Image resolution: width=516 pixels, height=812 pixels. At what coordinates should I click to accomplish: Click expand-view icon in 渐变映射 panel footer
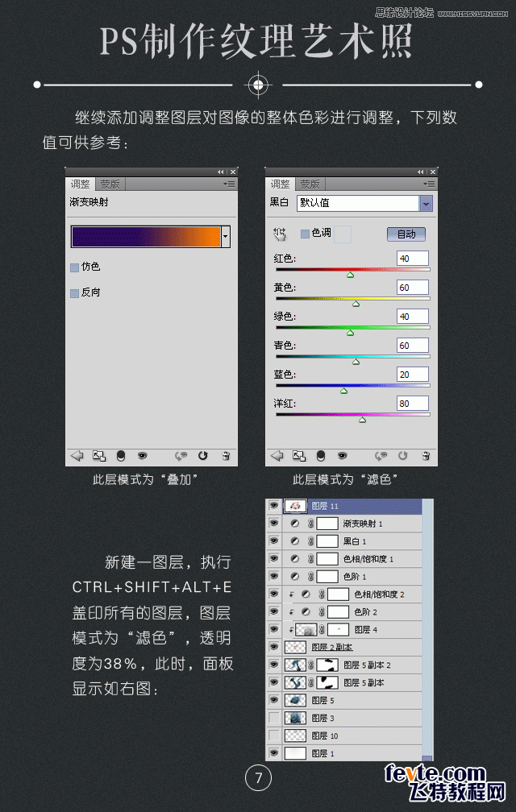coord(99,456)
